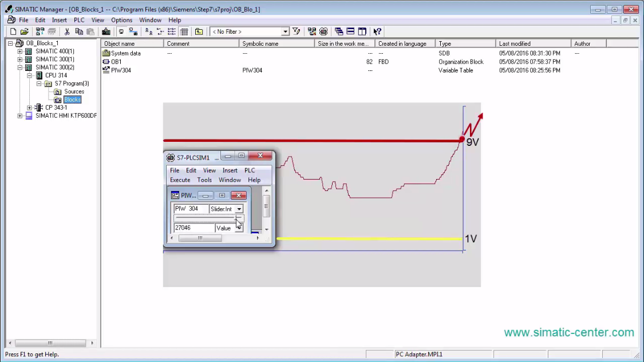Open the Value dropdown in PIW window
The height and width of the screenshot is (362, 644).
click(x=239, y=228)
